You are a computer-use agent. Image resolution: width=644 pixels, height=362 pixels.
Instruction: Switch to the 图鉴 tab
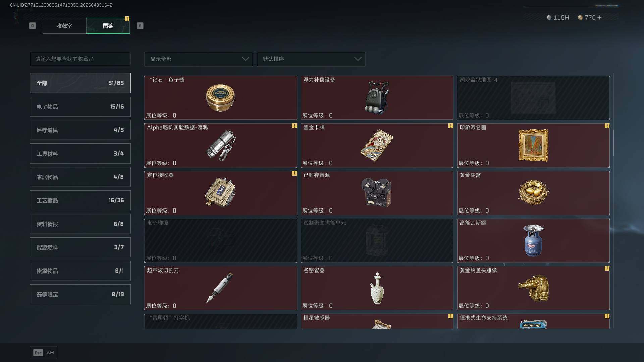click(x=108, y=26)
